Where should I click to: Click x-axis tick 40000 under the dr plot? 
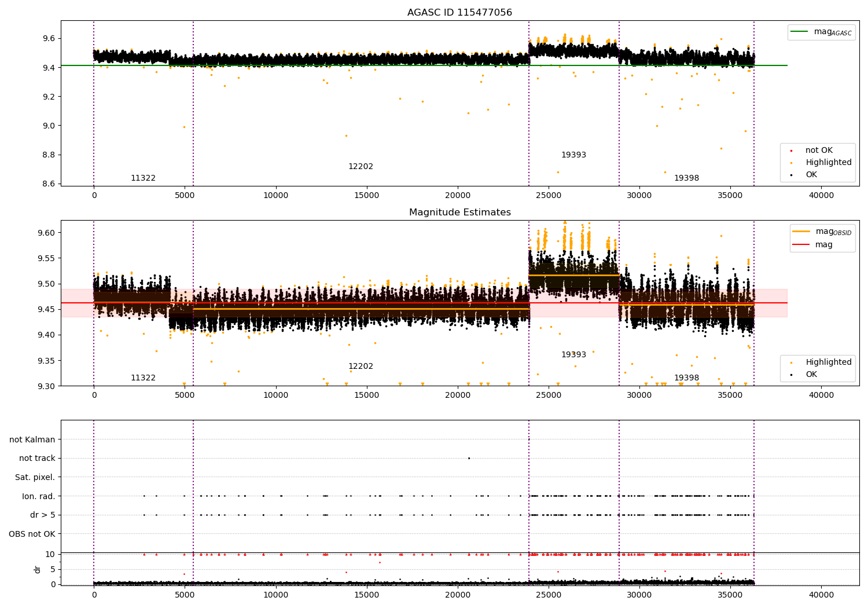click(821, 595)
